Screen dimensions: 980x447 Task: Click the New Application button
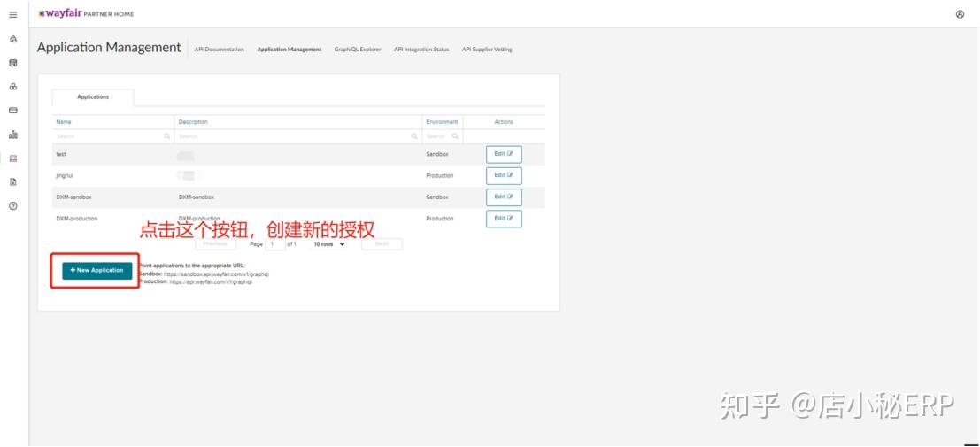(x=96, y=270)
